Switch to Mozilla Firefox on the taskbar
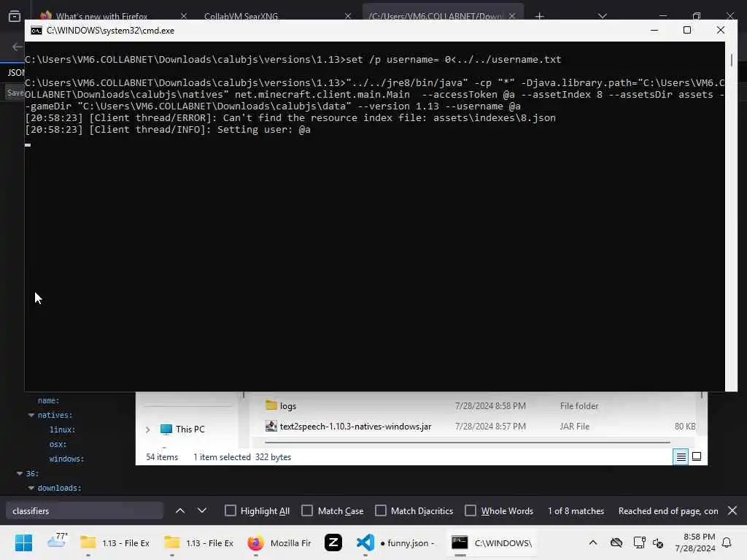747x560 pixels. [279, 542]
